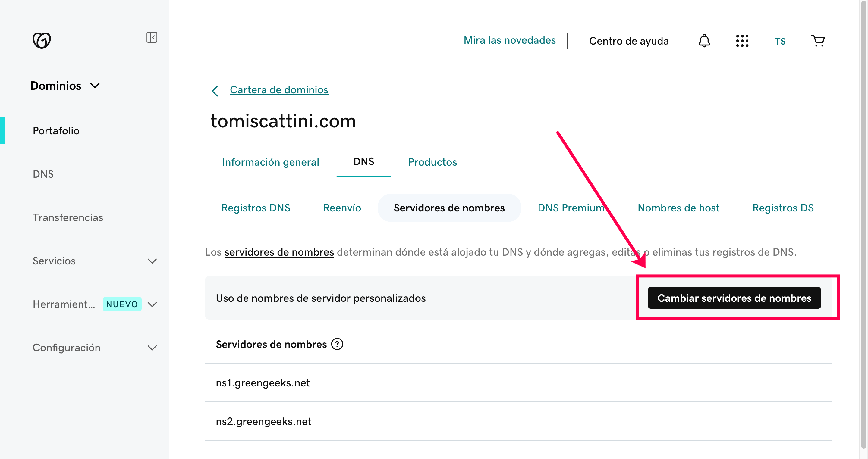
Task: Switch to Productos tab
Action: [x=432, y=162]
